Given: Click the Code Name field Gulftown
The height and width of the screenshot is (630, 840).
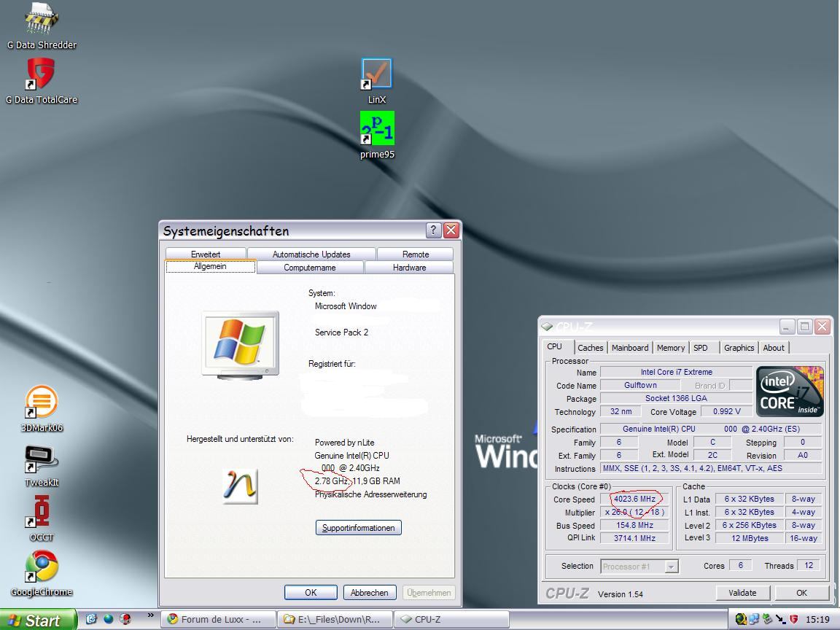Looking at the screenshot, I should click(x=640, y=385).
